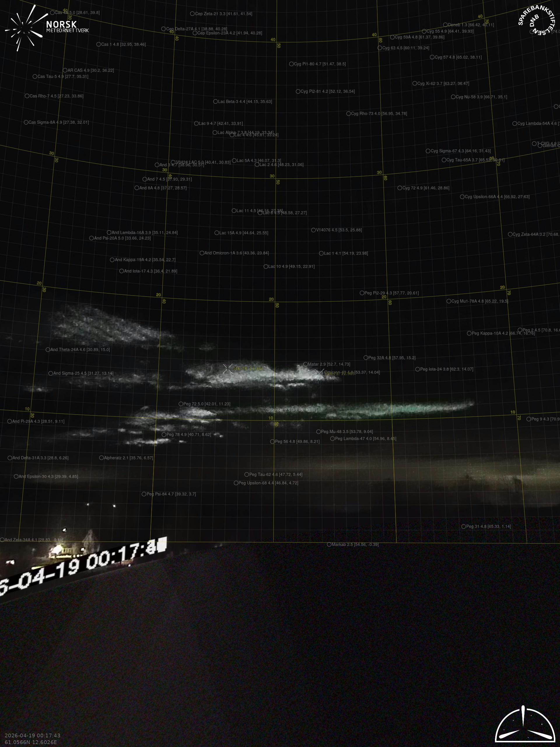Click the Alpheratz 2.1 star marker
The height and width of the screenshot is (747, 560).
coord(101,458)
